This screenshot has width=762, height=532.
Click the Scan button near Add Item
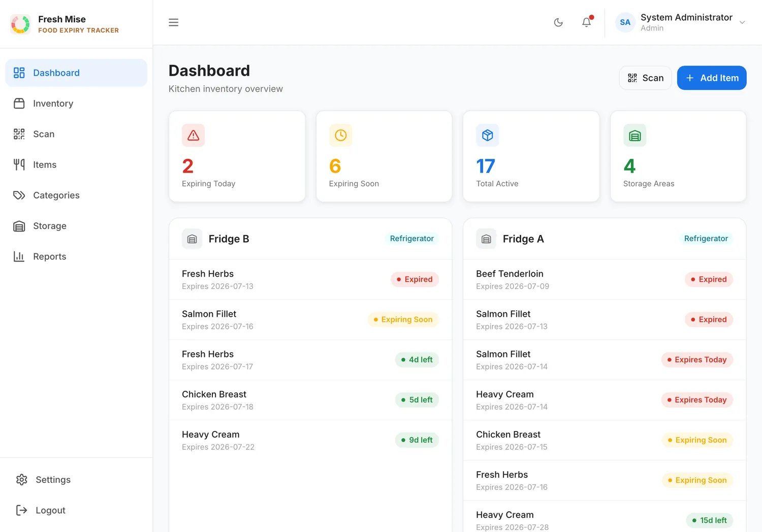point(645,78)
